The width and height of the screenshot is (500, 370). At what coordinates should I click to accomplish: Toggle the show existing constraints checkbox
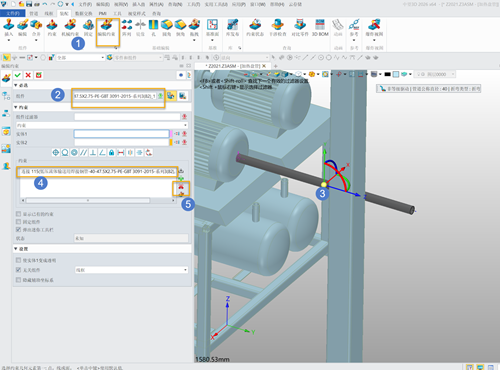tap(19, 214)
